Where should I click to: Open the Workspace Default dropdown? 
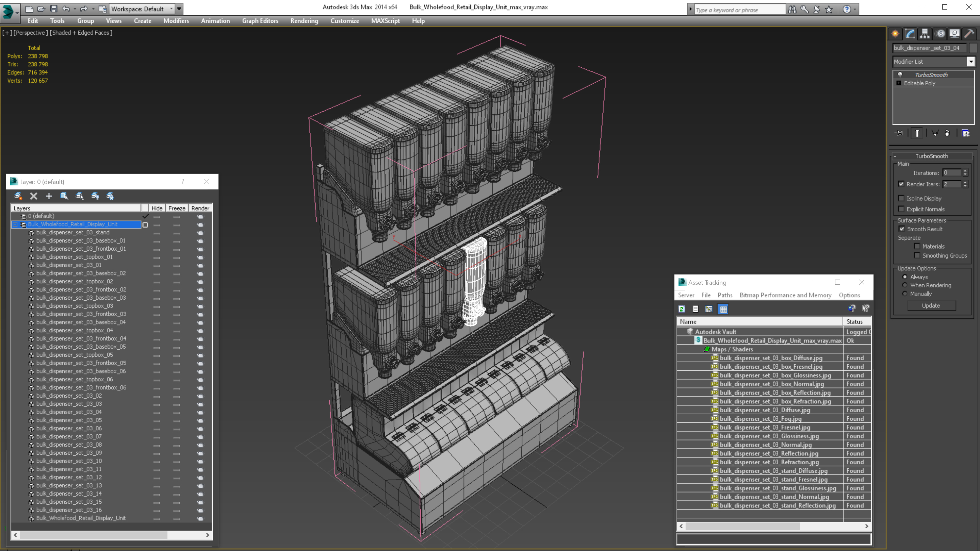tap(142, 9)
